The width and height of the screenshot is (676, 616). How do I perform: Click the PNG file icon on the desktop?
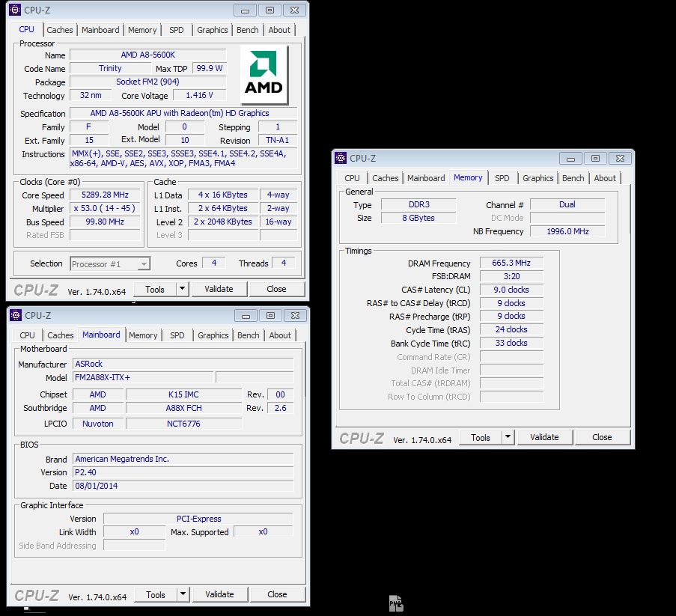click(396, 603)
